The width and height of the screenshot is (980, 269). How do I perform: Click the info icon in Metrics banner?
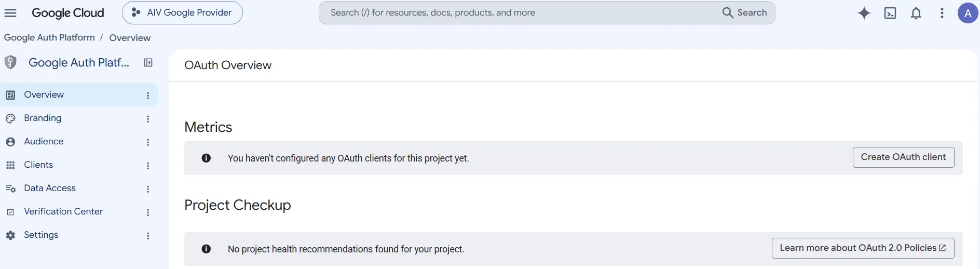tap(206, 158)
